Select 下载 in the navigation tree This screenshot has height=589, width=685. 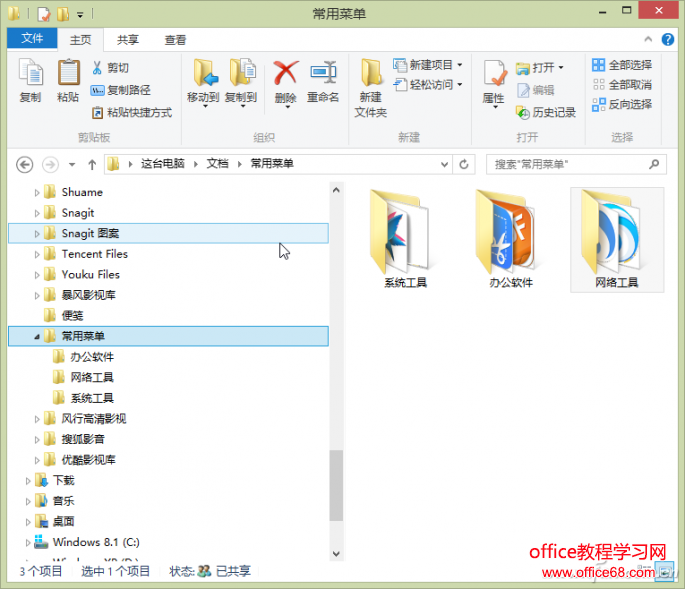pyautogui.click(x=64, y=481)
